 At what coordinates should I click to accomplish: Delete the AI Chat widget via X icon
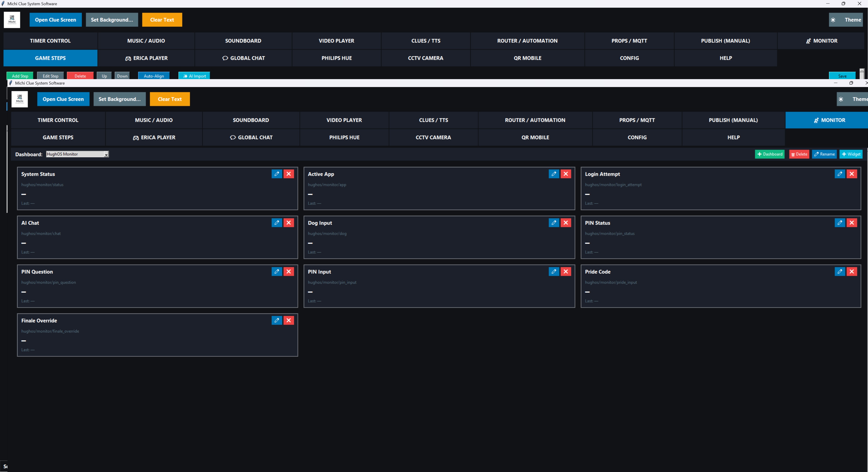pos(289,223)
